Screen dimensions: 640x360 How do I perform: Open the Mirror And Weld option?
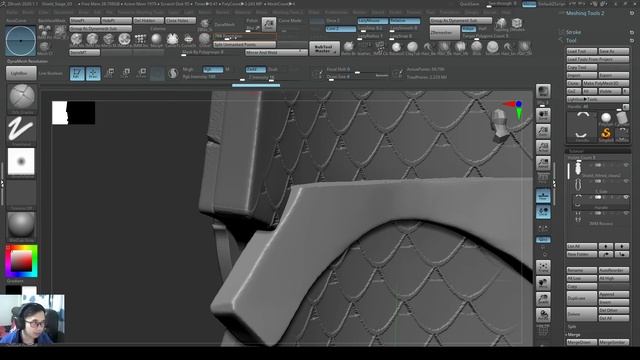(276, 53)
